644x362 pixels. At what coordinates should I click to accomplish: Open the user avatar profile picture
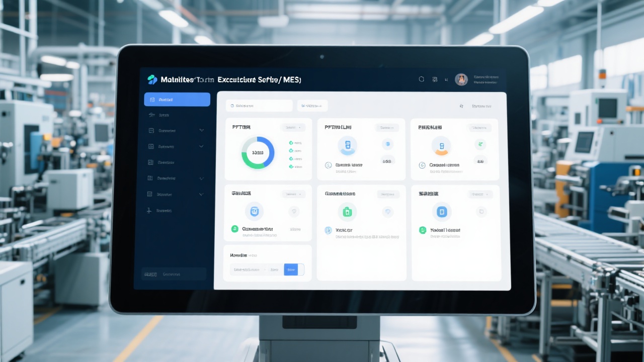pos(461,79)
